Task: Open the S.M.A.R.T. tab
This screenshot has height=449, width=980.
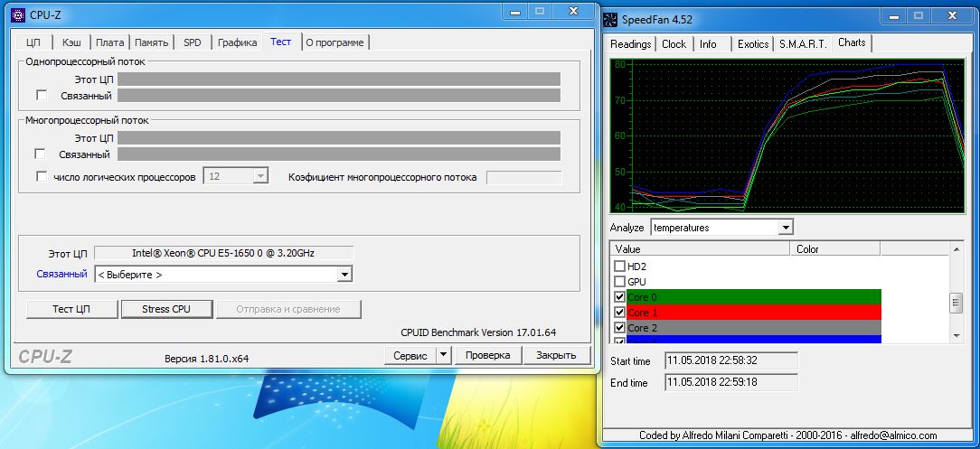Action: tap(803, 43)
